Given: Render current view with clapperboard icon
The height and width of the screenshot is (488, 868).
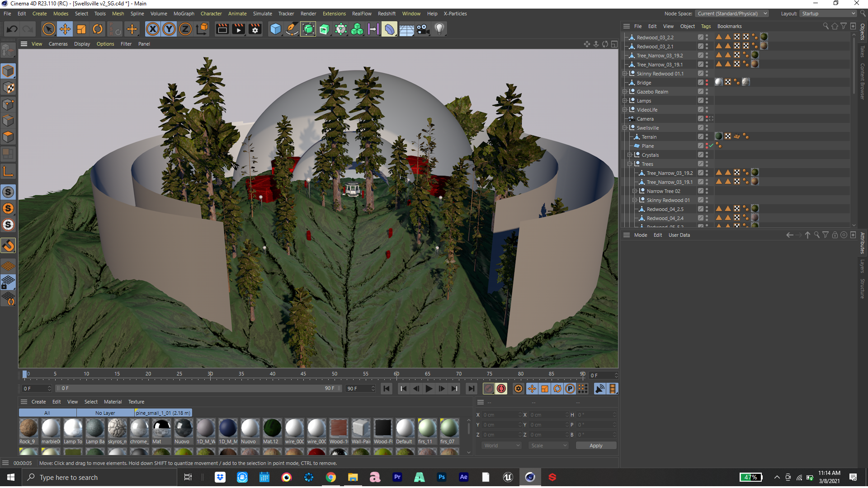Looking at the screenshot, I should [222, 29].
